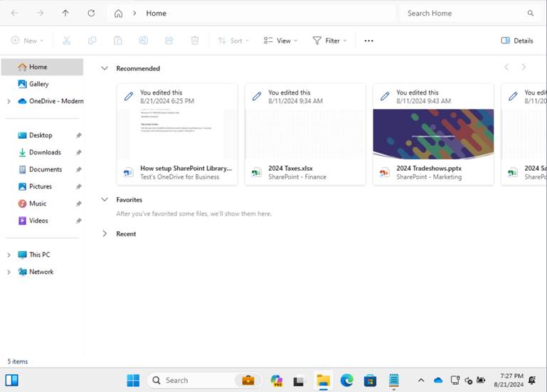Screen dimensions: 547x392
Task: Toggle the Details pane
Action: 517,41
